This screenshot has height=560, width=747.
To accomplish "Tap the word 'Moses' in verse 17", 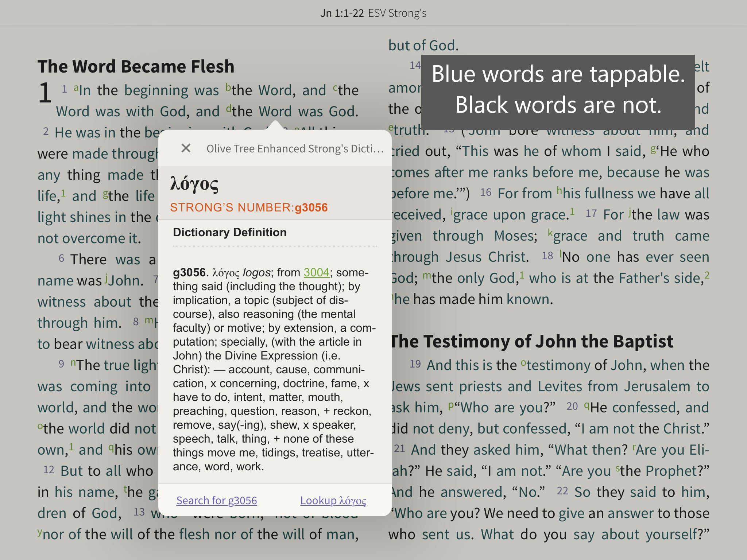I will (514, 236).
